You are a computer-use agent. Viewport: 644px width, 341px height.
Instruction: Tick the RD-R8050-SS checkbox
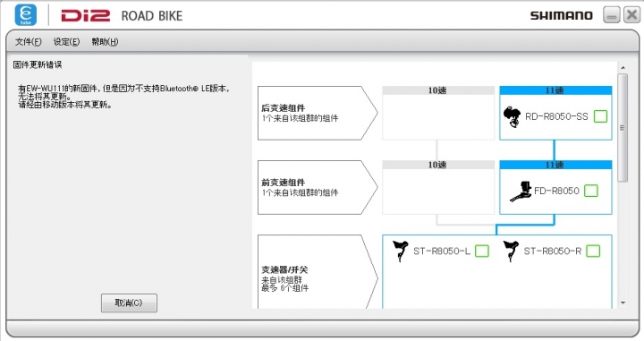(600, 116)
